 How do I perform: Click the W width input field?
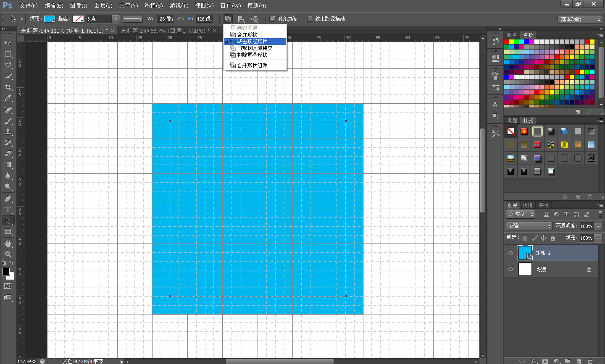(x=164, y=19)
